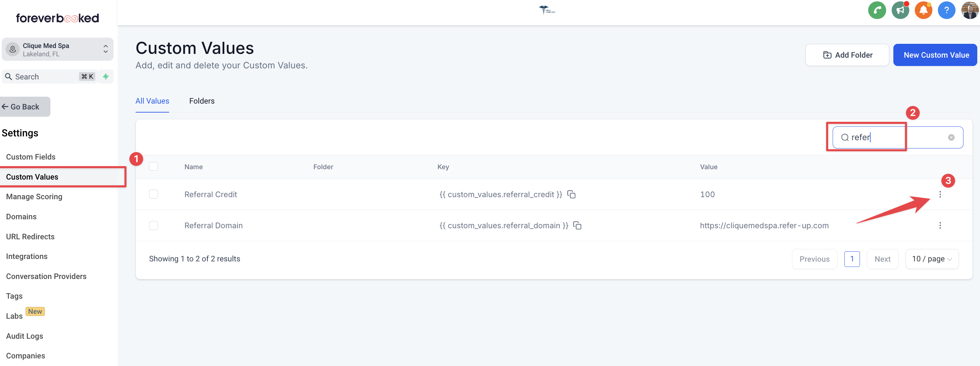
Task: Check the Referral Domain row checkbox
Action: coord(154,225)
